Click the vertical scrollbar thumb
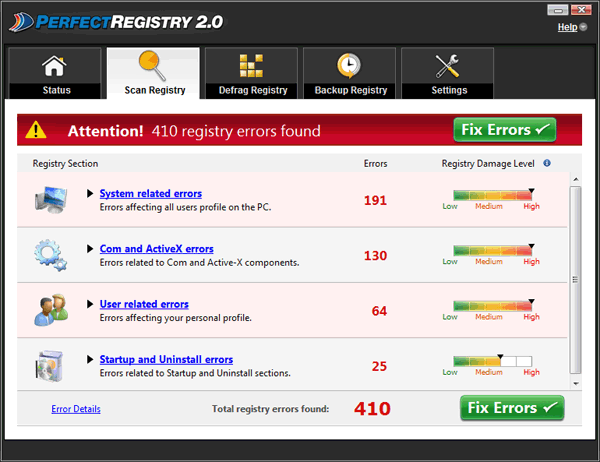 tap(575, 280)
